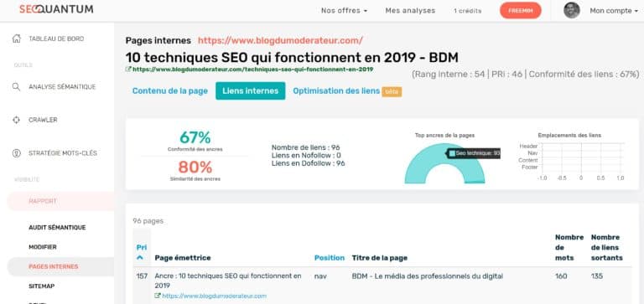Click Rang interne stats line
Viewport: 644px width, 304px height.
pyautogui.click(x=526, y=75)
